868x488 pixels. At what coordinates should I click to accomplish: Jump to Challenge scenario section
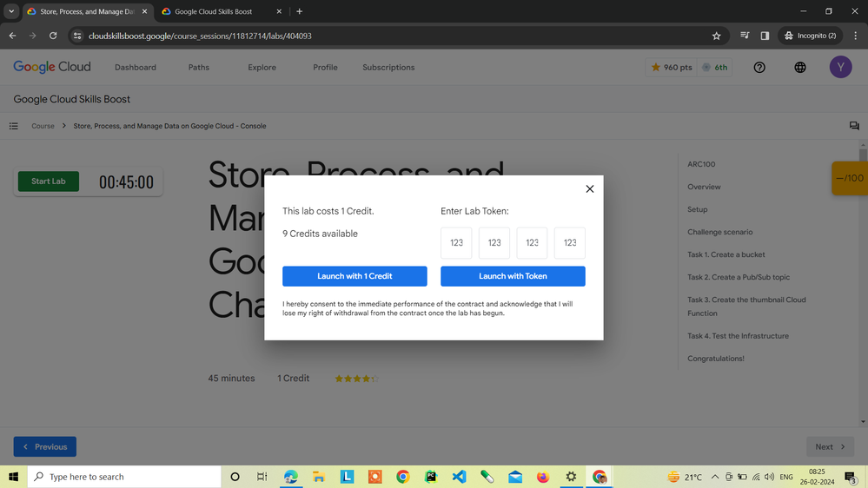719,233
